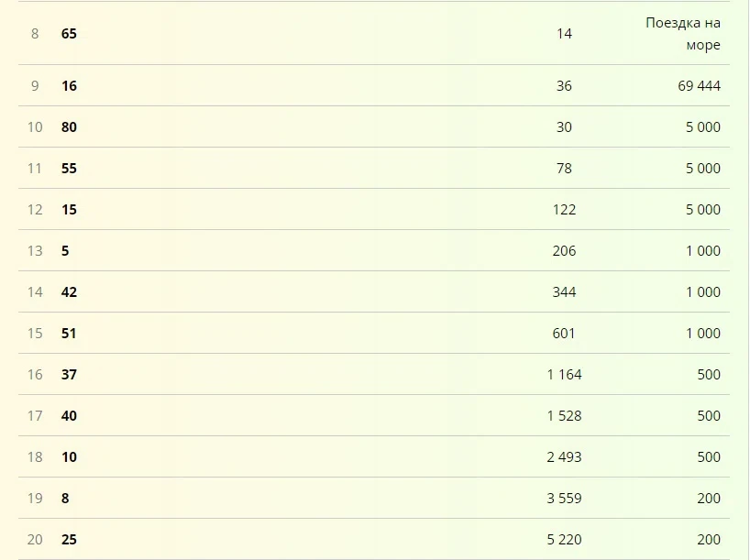Click winners count 2 493
The image size is (750, 560).
564,456
